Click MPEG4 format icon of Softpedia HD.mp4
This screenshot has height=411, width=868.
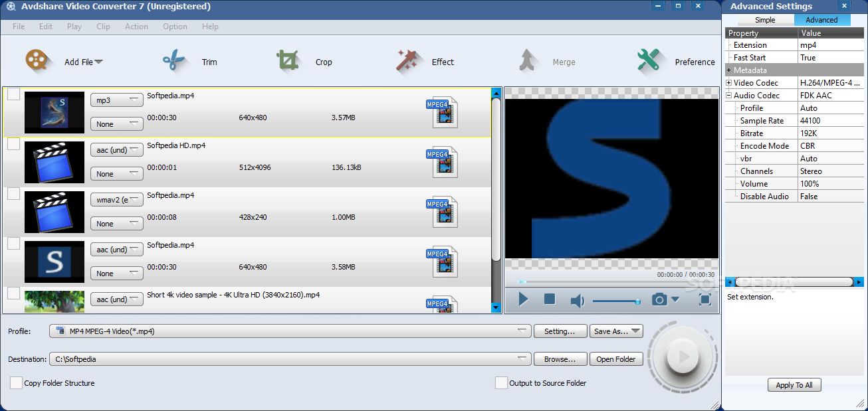[x=442, y=162]
